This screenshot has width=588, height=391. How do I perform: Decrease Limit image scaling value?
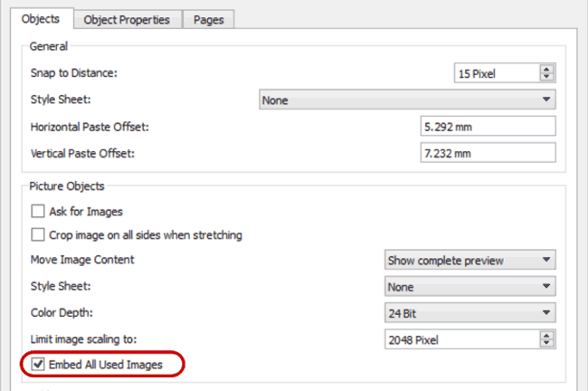tap(546, 343)
